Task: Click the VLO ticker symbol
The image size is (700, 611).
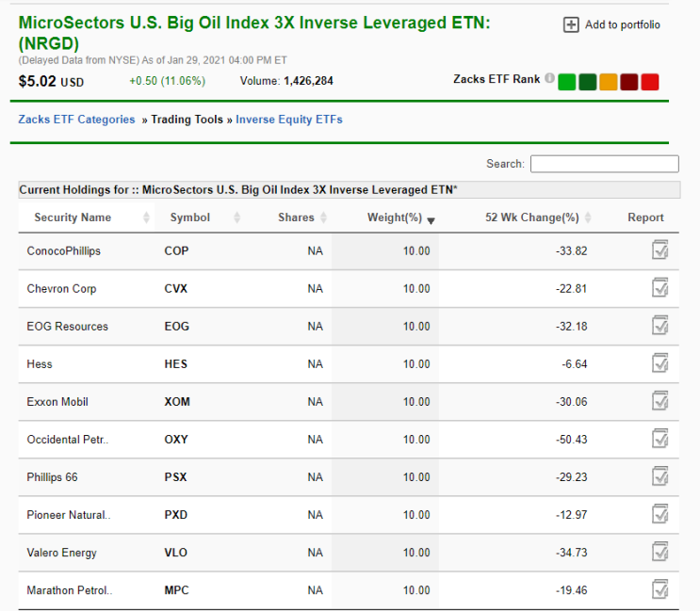Action: [x=176, y=552]
